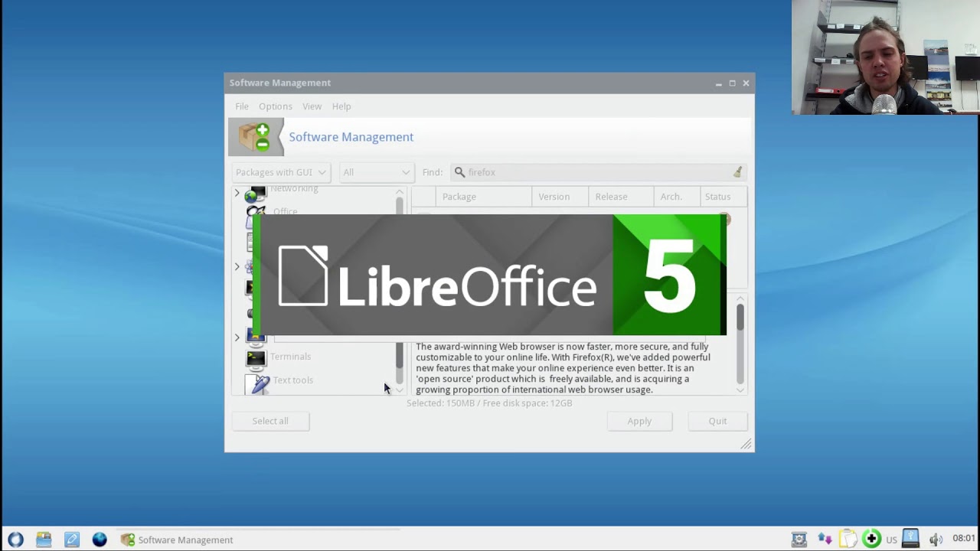
Task: Select the Terminals category
Action: 290,357
